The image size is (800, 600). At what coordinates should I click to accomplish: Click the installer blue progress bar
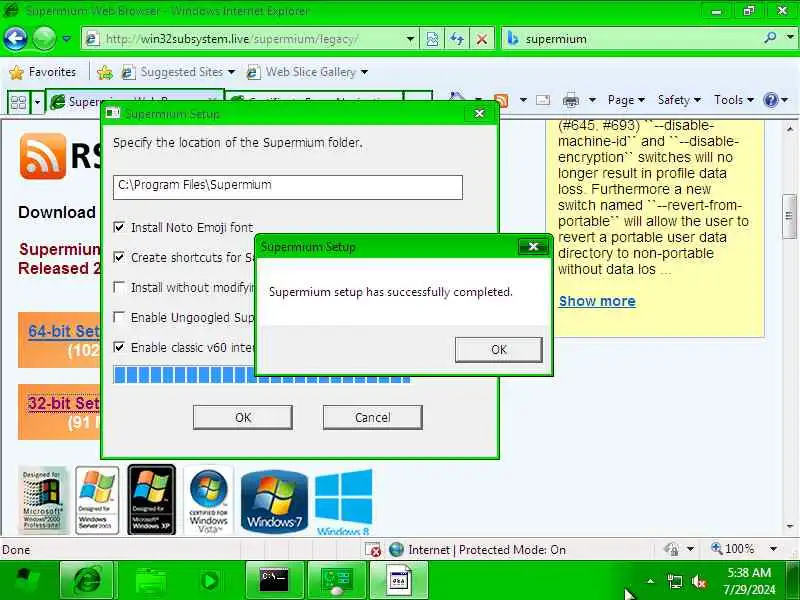pos(185,376)
